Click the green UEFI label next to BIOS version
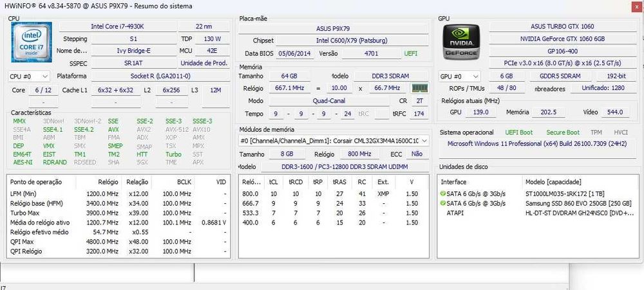This screenshot has height=290, width=644. pyautogui.click(x=411, y=53)
